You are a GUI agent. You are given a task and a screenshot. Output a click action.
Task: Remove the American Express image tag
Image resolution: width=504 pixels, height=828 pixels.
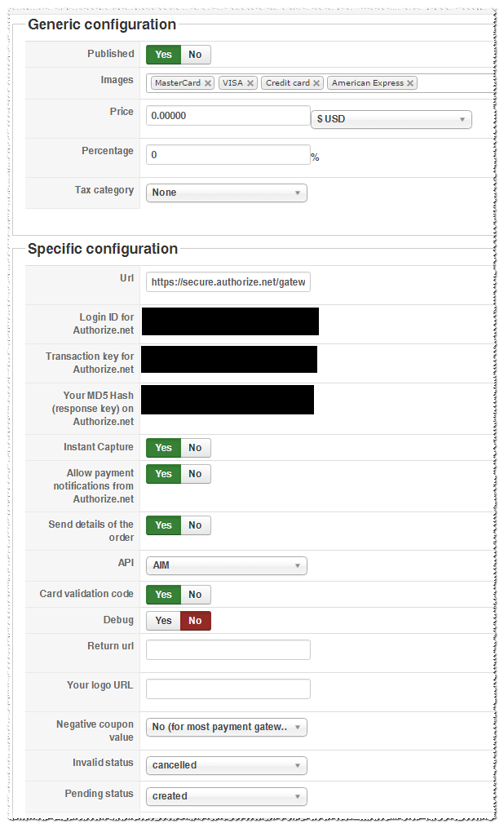click(410, 83)
